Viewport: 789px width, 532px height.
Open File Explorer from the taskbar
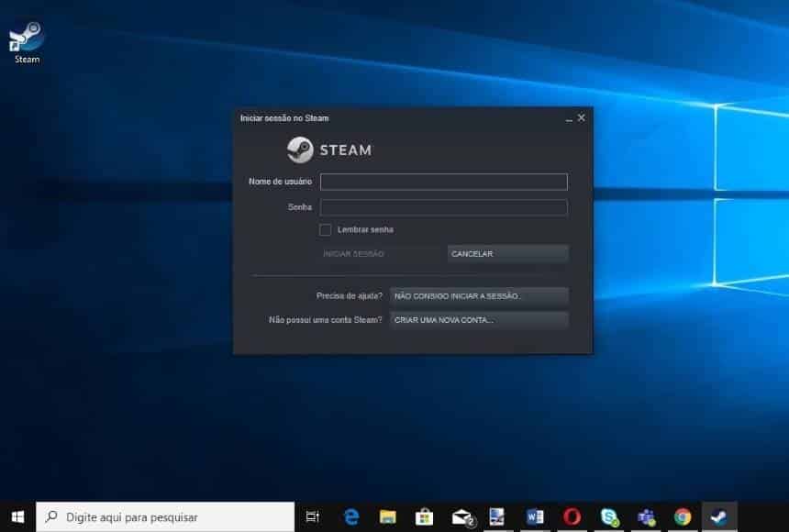387,517
